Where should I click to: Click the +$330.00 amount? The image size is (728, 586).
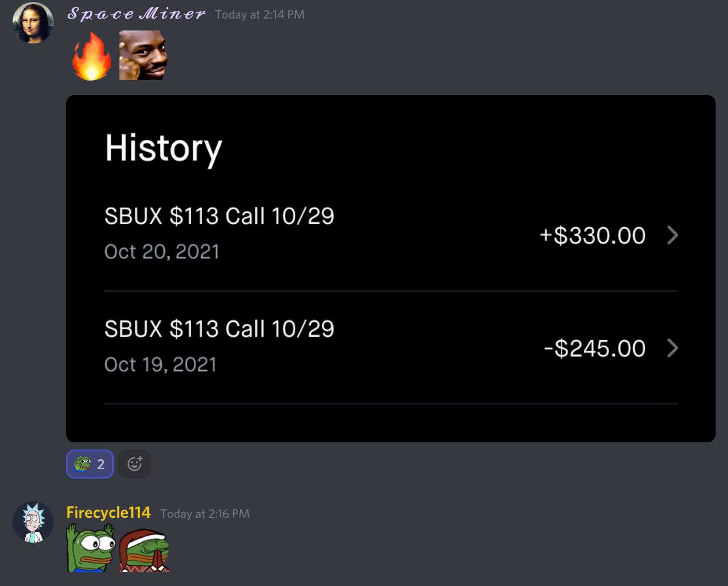[x=593, y=236]
